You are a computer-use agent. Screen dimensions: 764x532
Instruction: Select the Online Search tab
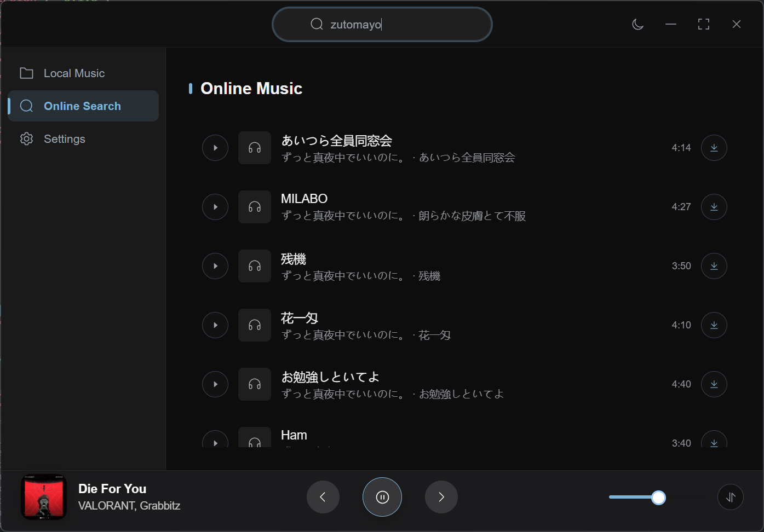pos(82,106)
